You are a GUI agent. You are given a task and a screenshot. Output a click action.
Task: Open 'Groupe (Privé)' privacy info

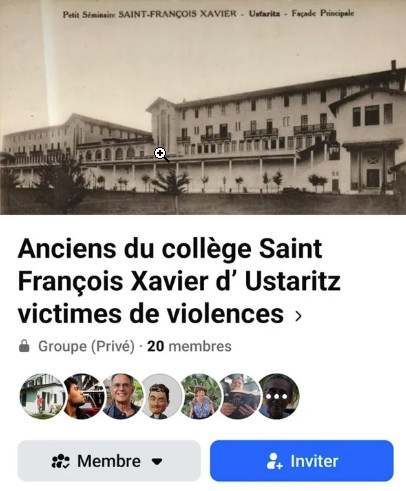(x=86, y=346)
